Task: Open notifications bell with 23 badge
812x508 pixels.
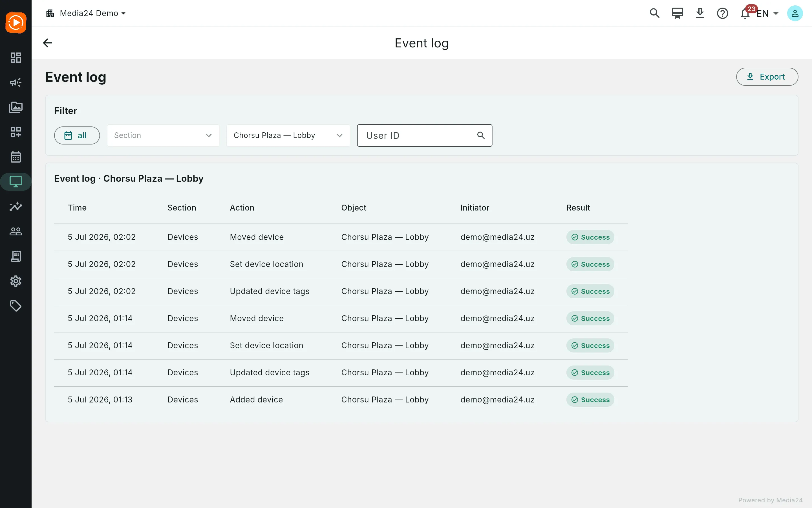Action: pos(745,14)
